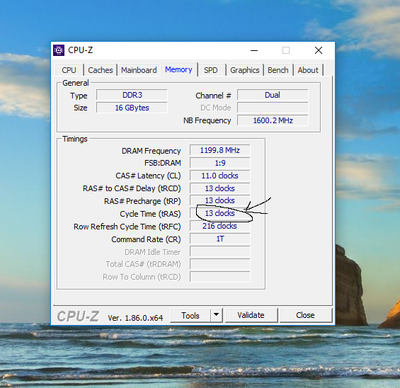Close CPU-Z with the X icon
The width and height of the screenshot is (400, 388).
pyautogui.click(x=318, y=50)
